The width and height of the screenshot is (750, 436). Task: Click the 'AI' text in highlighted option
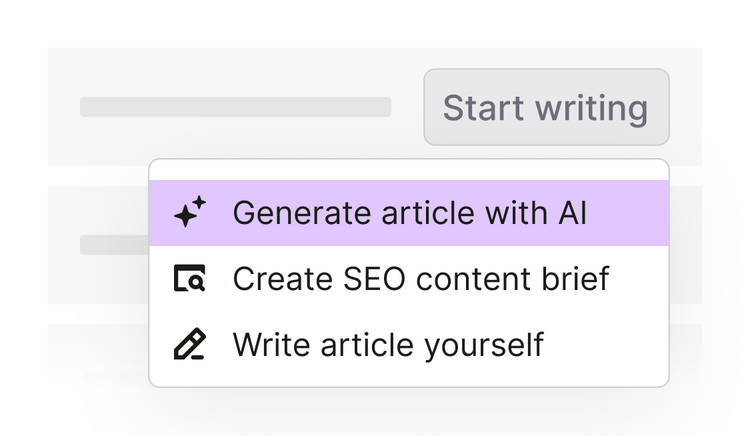pos(572,213)
